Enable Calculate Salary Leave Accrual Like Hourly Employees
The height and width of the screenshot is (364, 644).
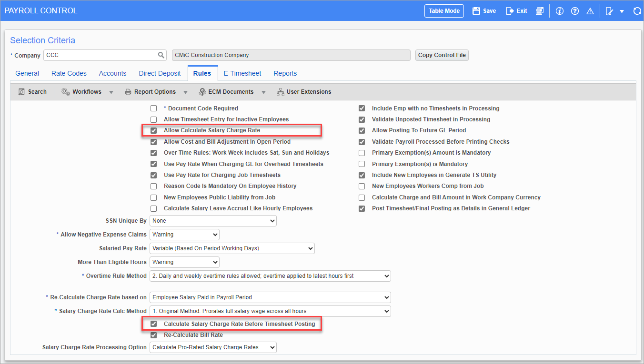(x=153, y=208)
